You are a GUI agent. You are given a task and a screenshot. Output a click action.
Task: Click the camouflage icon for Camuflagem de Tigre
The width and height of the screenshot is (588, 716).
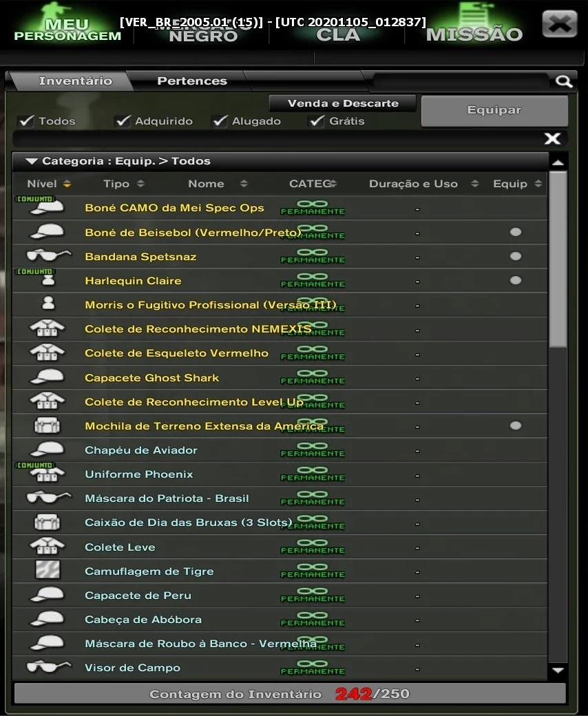click(48, 570)
